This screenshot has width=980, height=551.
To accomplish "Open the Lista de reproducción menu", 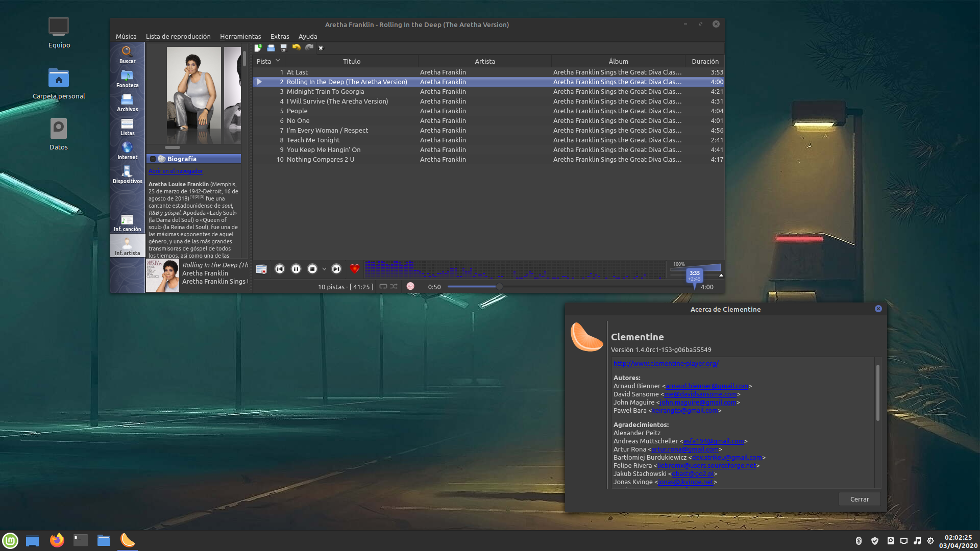I will [x=178, y=37].
